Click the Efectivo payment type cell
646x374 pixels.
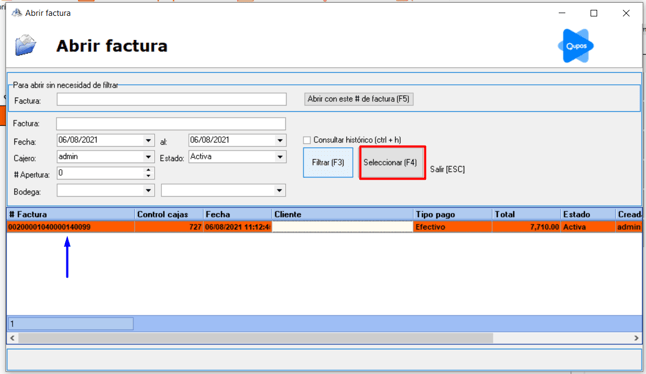(452, 227)
